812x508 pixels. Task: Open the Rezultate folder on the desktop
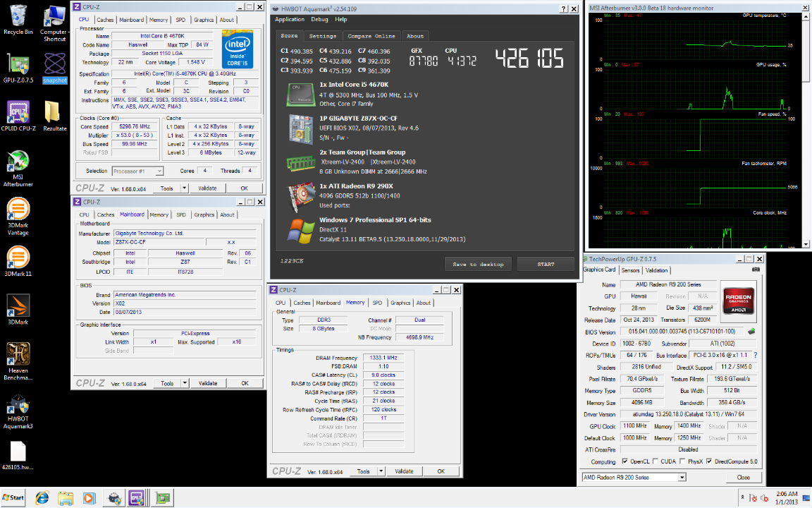[x=54, y=116]
